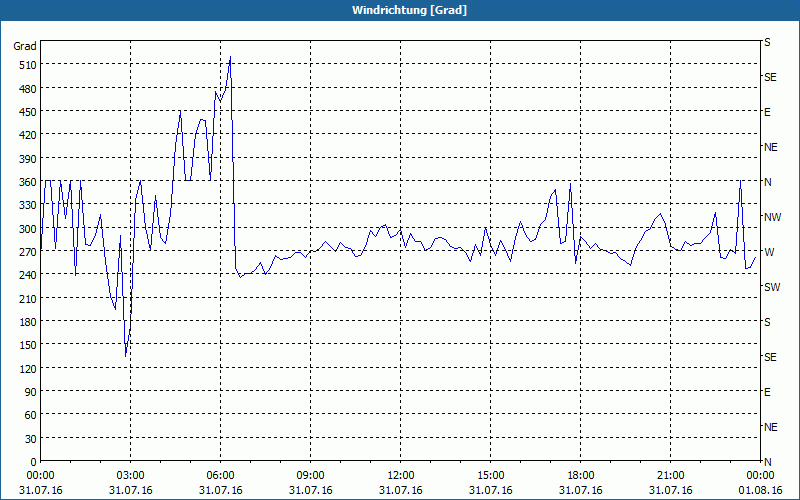This screenshot has height=500, width=800.
Task: Click the 03:00 time axis label
Action: pyautogui.click(x=131, y=476)
